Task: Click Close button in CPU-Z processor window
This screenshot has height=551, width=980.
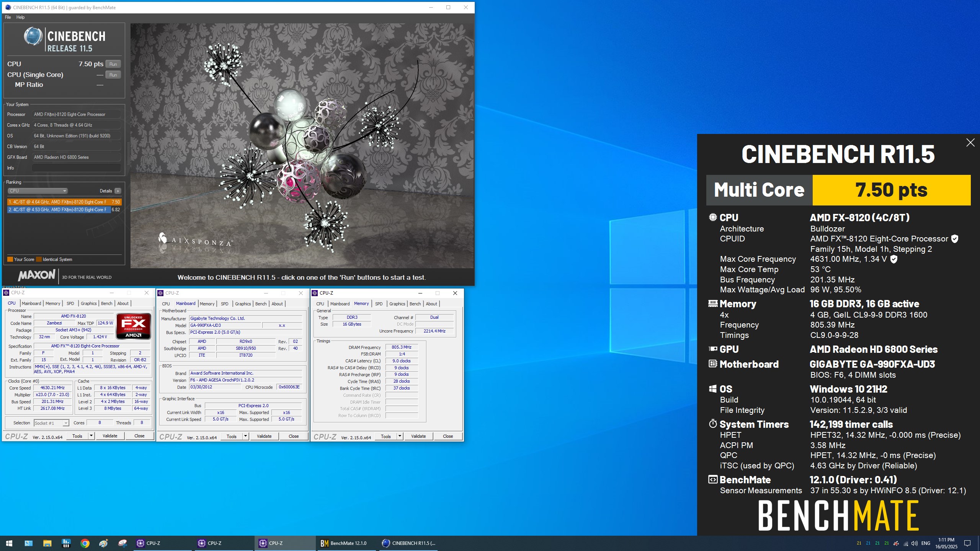Action: coord(139,436)
